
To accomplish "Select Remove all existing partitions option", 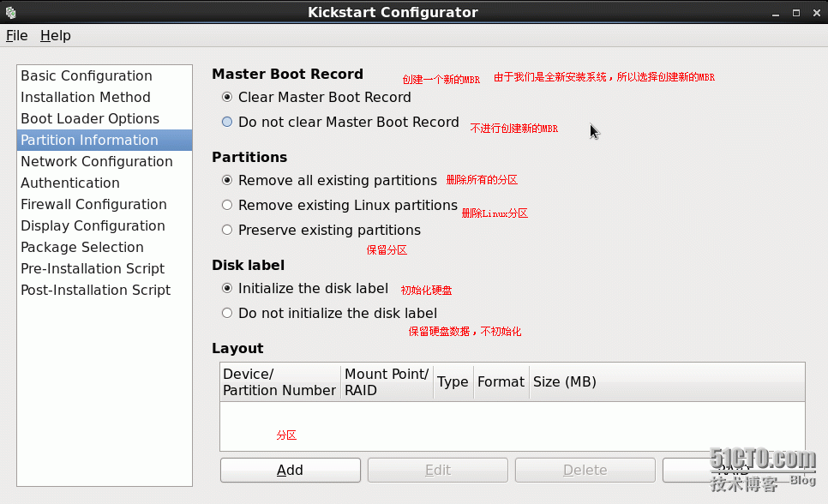I will [227, 180].
